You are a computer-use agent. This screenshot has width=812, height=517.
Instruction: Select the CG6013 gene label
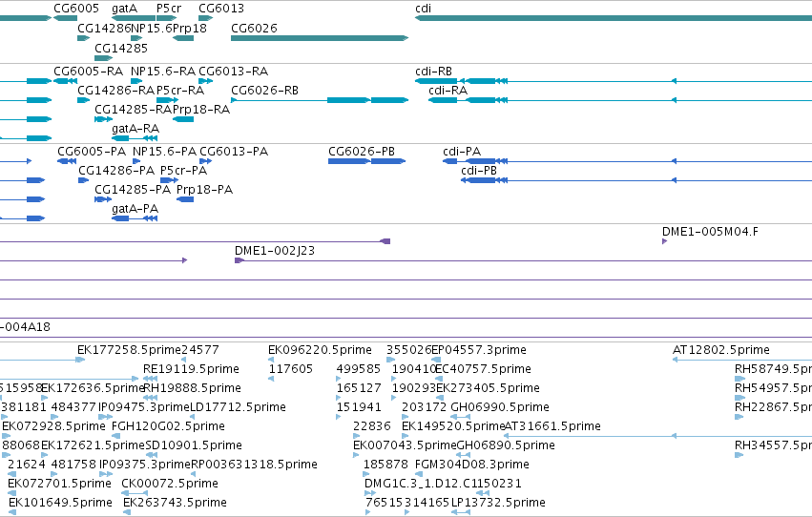(x=221, y=9)
